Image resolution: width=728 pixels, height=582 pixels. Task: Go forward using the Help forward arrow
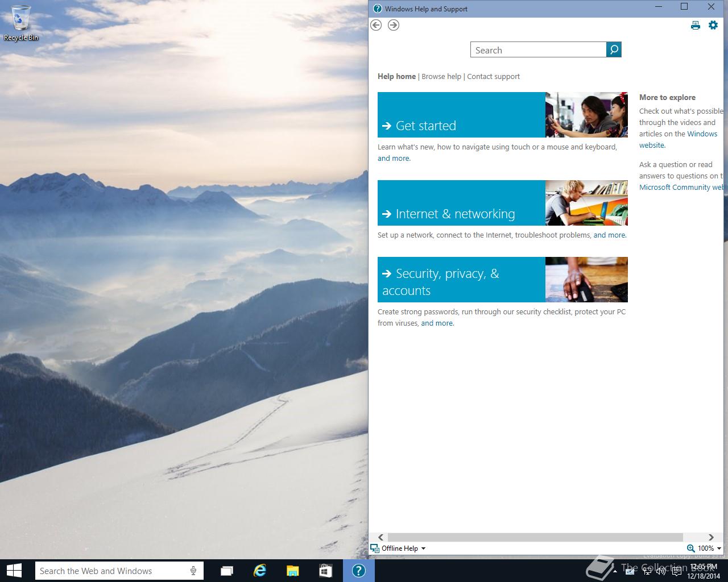[394, 25]
